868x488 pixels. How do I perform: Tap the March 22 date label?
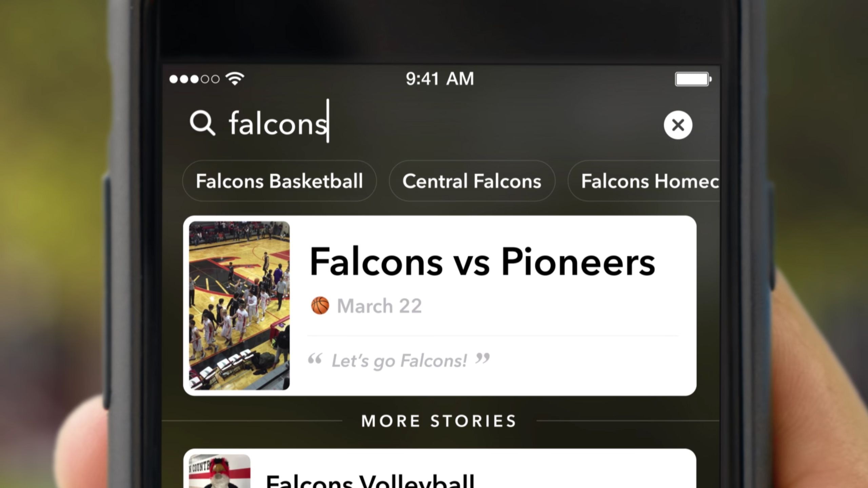pos(379,306)
